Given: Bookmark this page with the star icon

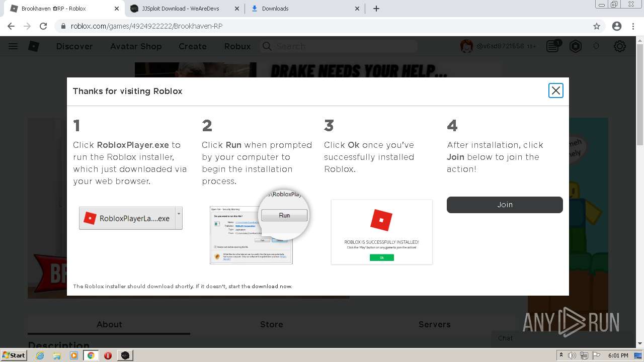Looking at the screenshot, I should pyautogui.click(x=597, y=26).
